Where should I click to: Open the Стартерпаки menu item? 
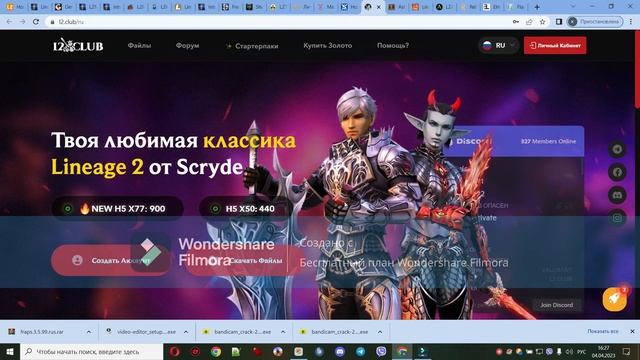tap(252, 46)
